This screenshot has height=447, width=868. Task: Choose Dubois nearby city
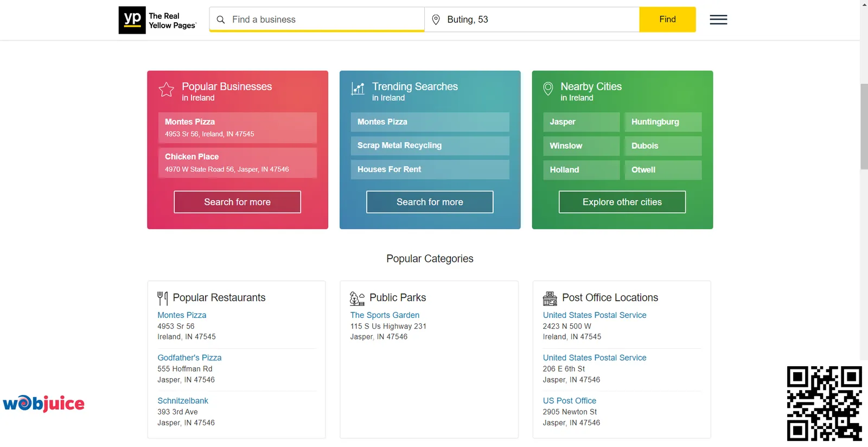point(663,146)
